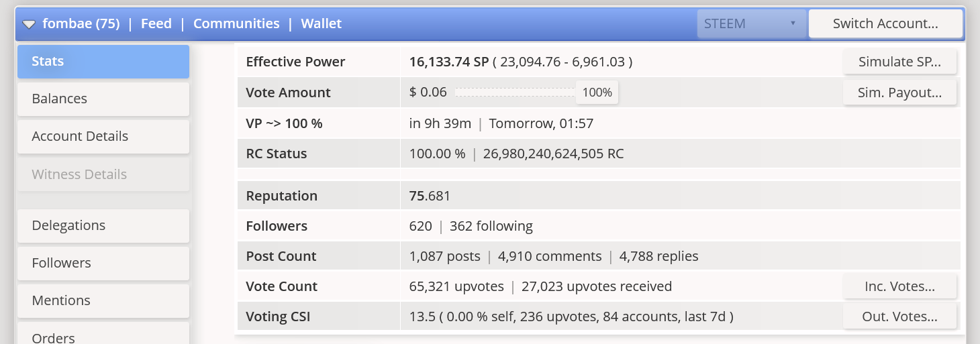Click the 100% vote weight handle
This screenshot has height=344, width=980.
[x=597, y=93]
